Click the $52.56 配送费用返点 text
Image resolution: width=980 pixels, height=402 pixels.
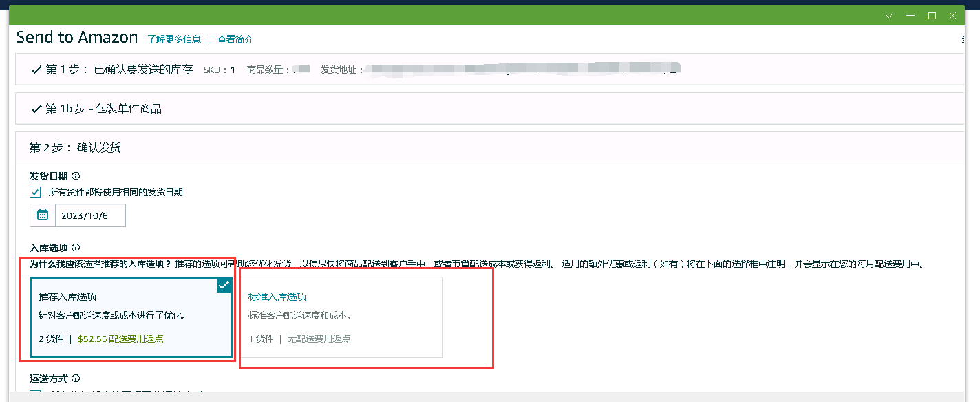[x=121, y=339]
